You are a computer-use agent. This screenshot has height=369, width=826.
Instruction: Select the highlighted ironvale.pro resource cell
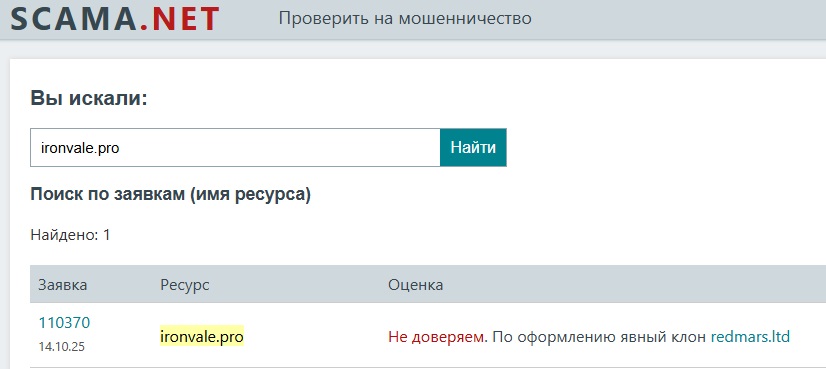point(202,336)
